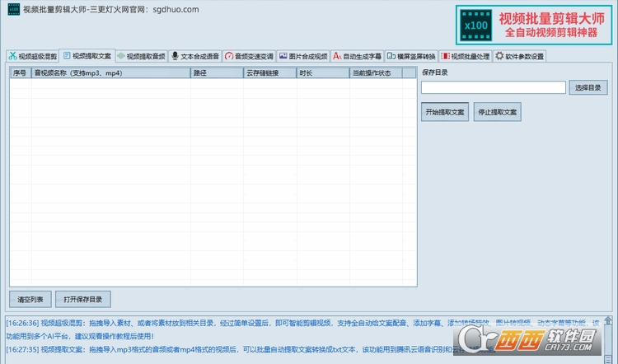This screenshot has height=364, width=618.
Task: Start extraction with 开始提取文案
Action: coord(445,112)
